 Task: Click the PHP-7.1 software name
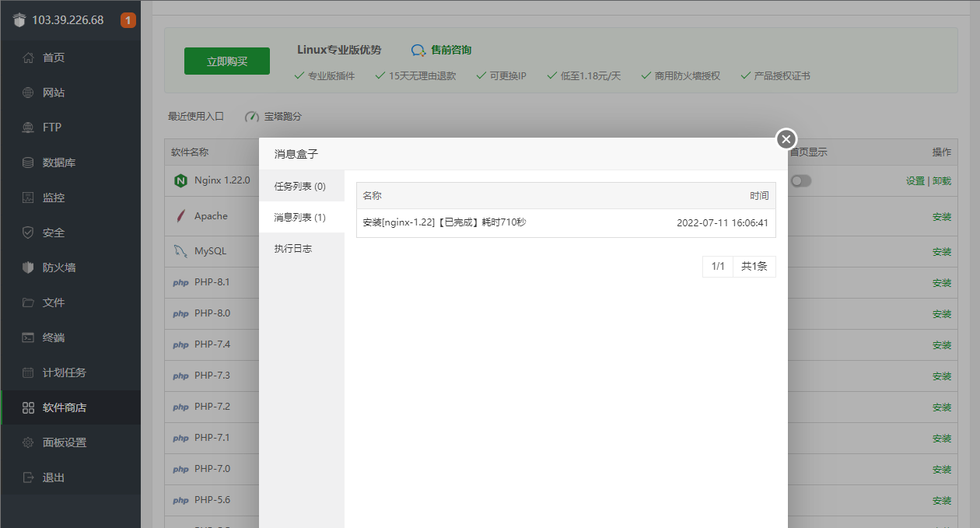[x=212, y=438]
